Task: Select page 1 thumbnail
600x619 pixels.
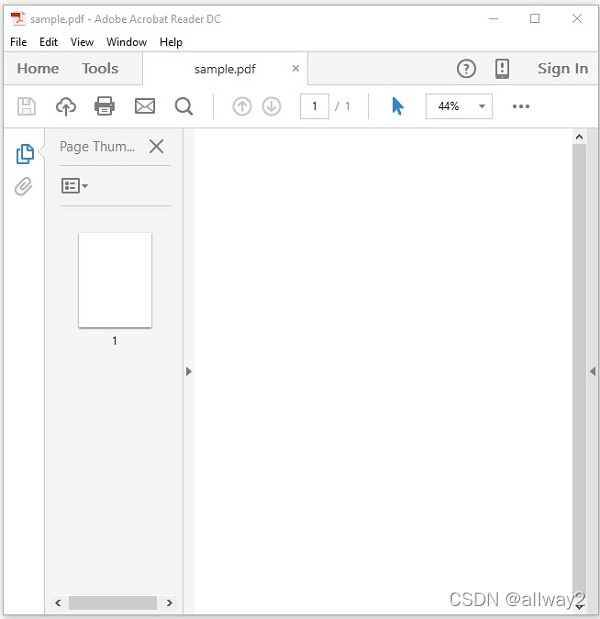Action: tap(115, 280)
